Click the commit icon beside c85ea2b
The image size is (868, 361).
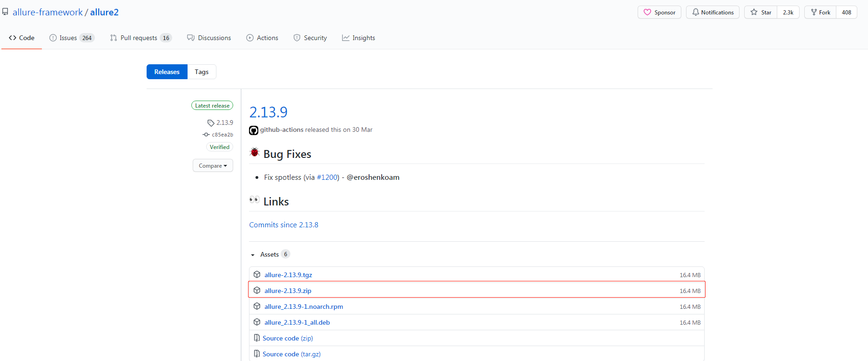[206, 135]
